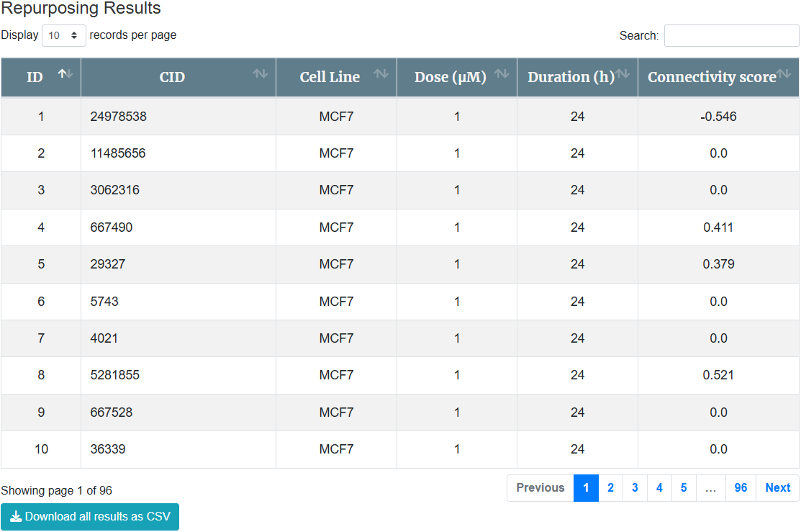Advance with the Next page button

[777, 488]
